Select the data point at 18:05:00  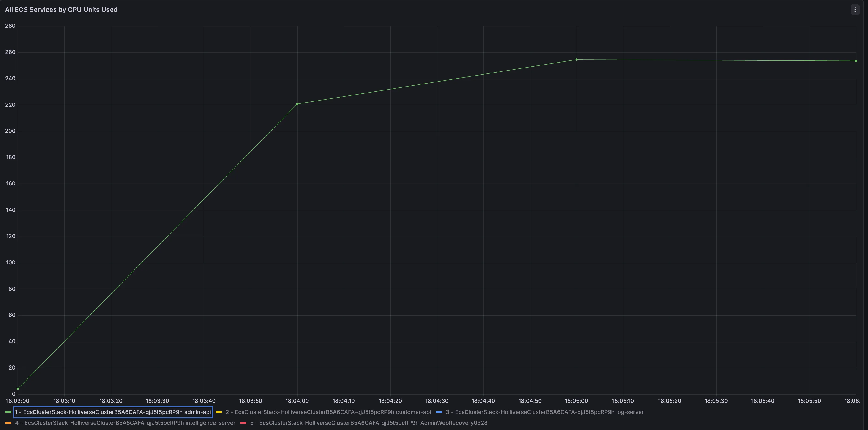coord(576,60)
